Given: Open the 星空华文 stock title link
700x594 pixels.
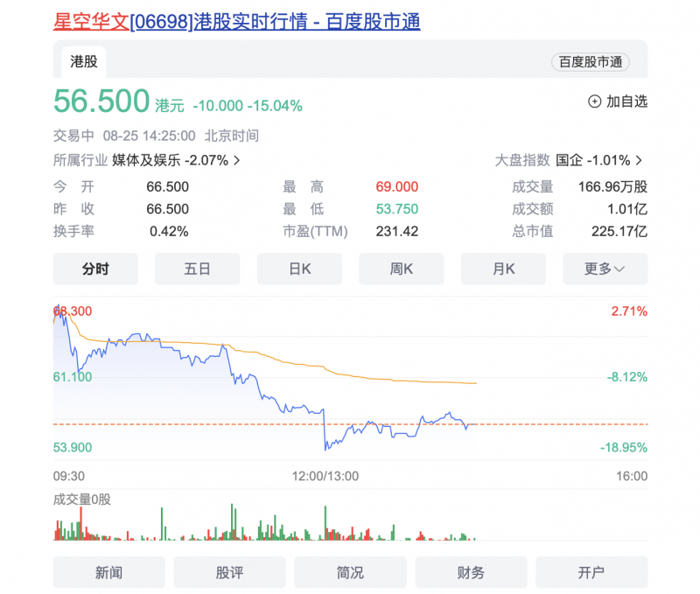Looking at the screenshot, I should pyautogui.click(x=236, y=20).
